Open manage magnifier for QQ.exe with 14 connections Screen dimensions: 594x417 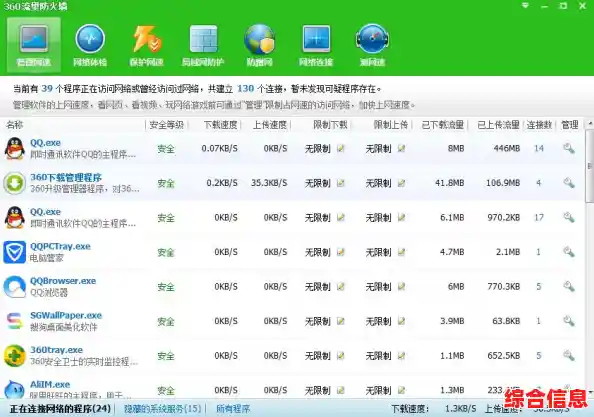click(569, 148)
